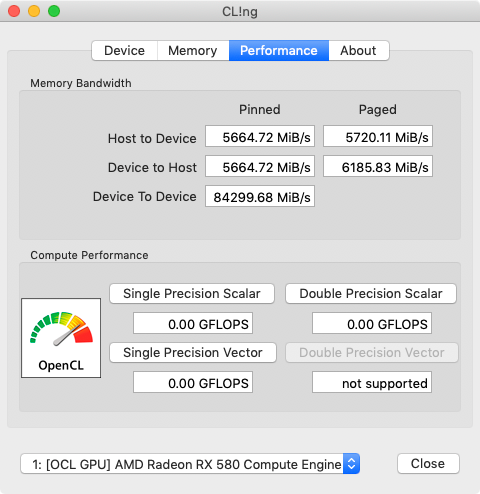Click the Host to Device pinned value field
This screenshot has width=480, height=494.
point(260,136)
